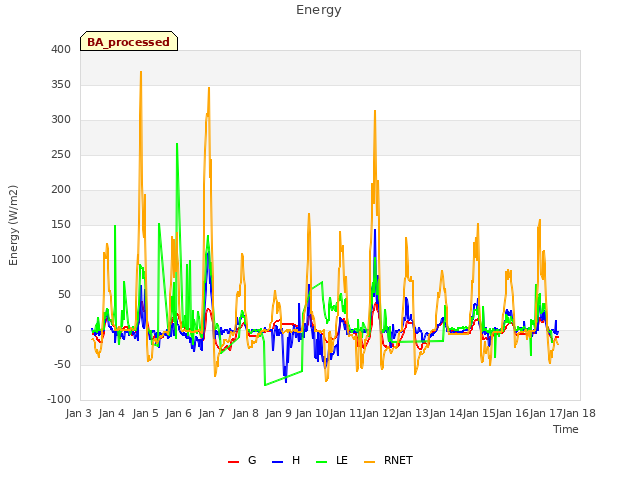Click the Energy (W/m2) y-axis title
Viewport: 640px width, 480px height.
pyautogui.click(x=13, y=225)
